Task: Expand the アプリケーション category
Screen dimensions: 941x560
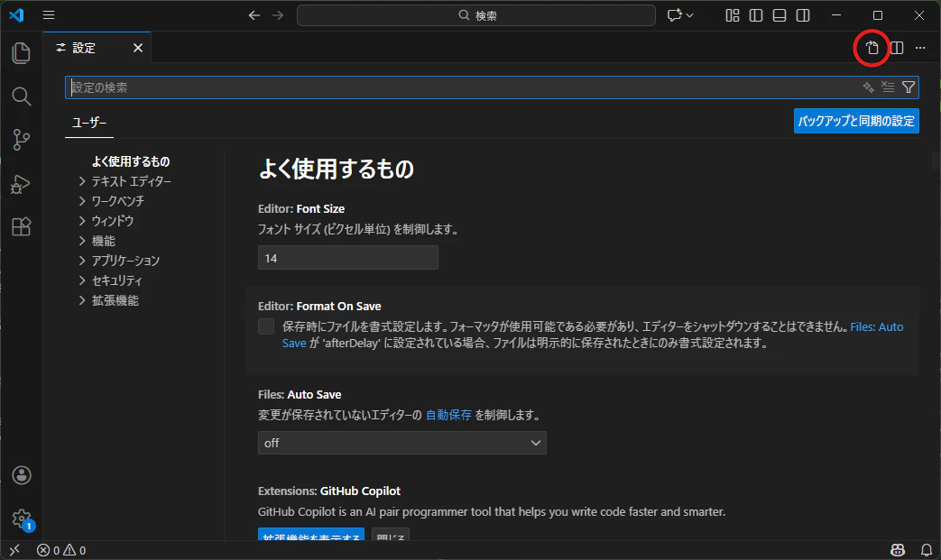Action: click(x=82, y=261)
